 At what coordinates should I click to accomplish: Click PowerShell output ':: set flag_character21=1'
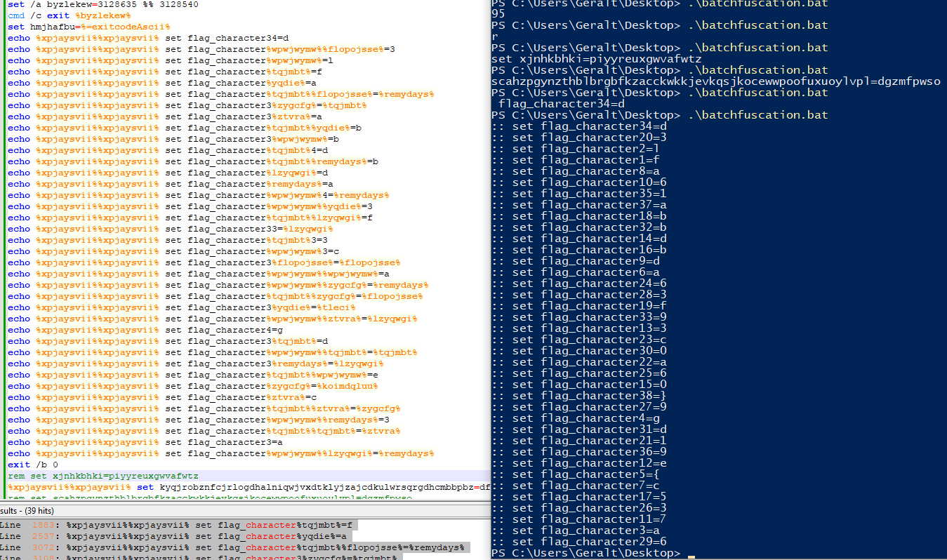580,441
